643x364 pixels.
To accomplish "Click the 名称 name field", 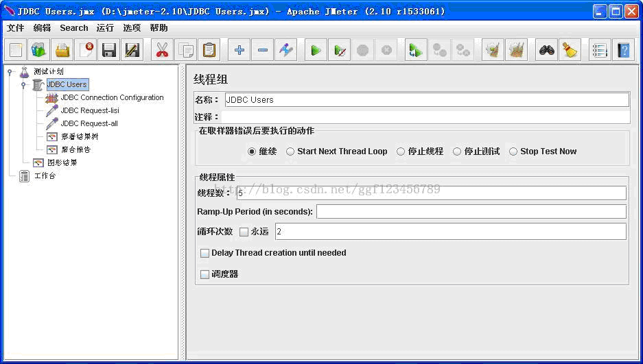I will click(x=427, y=100).
